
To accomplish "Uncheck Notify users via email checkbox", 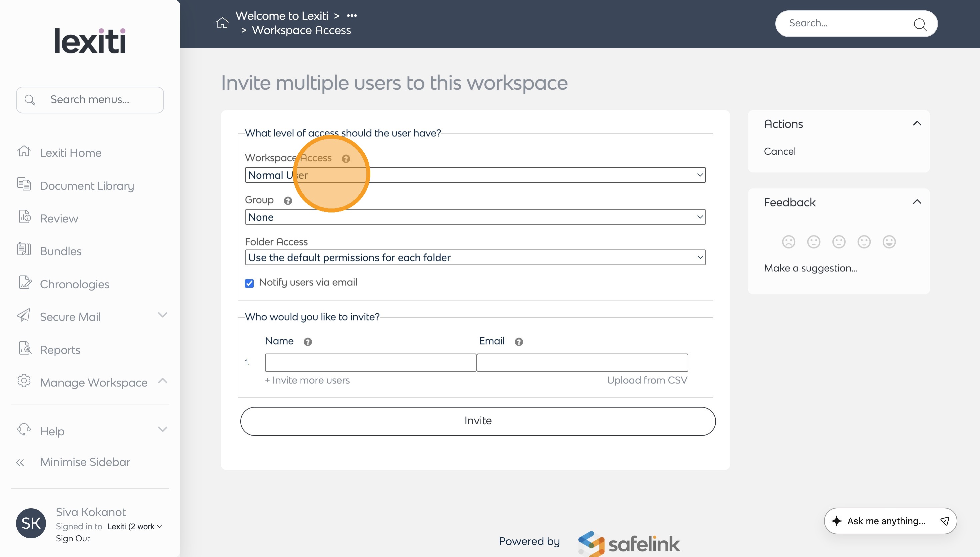I will [x=249, y=284].
